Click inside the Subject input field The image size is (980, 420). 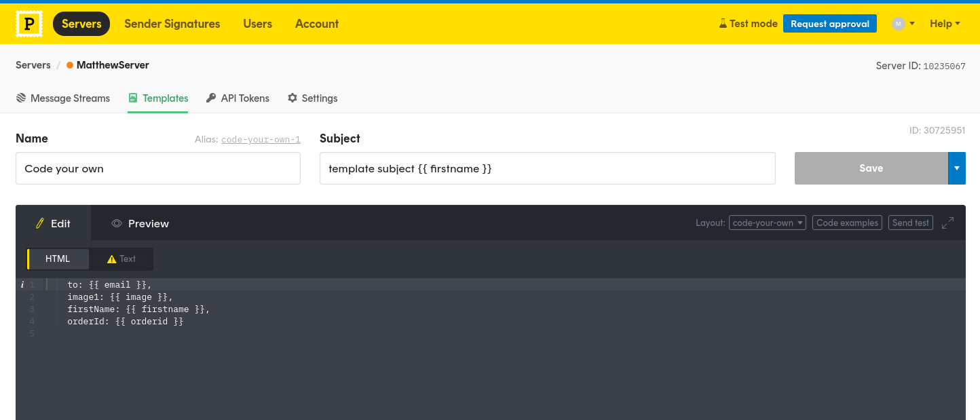pyautogui.click(x=547, y=168)
